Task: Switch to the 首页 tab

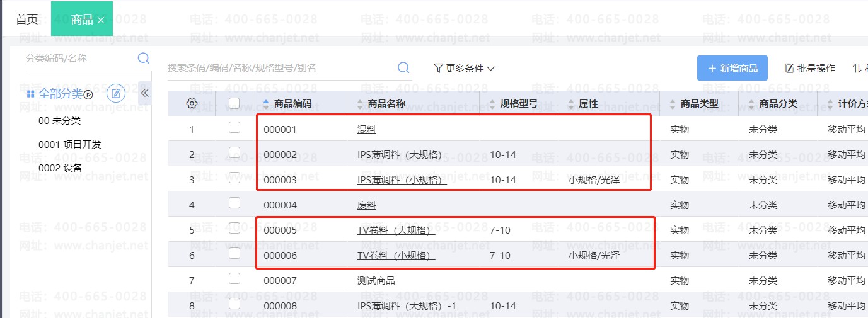Action: [26, 20]
